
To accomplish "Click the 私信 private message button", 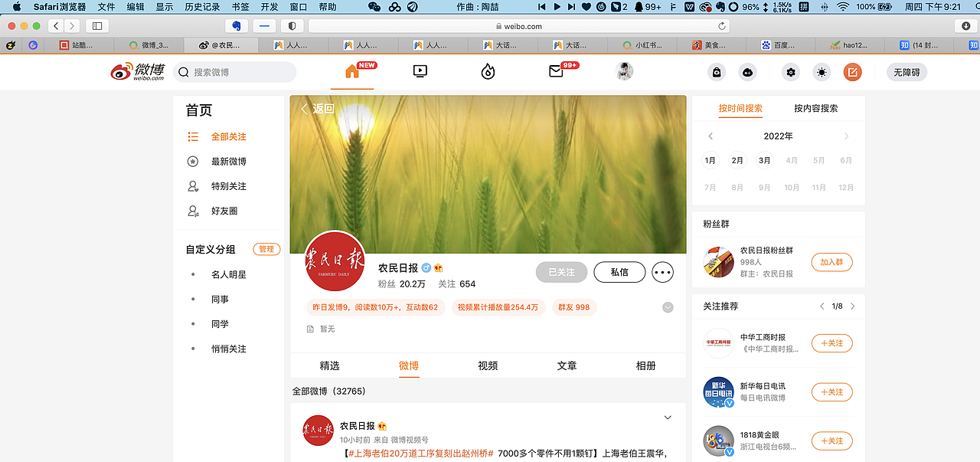I will pyautogui.click(x=619, y=272).
